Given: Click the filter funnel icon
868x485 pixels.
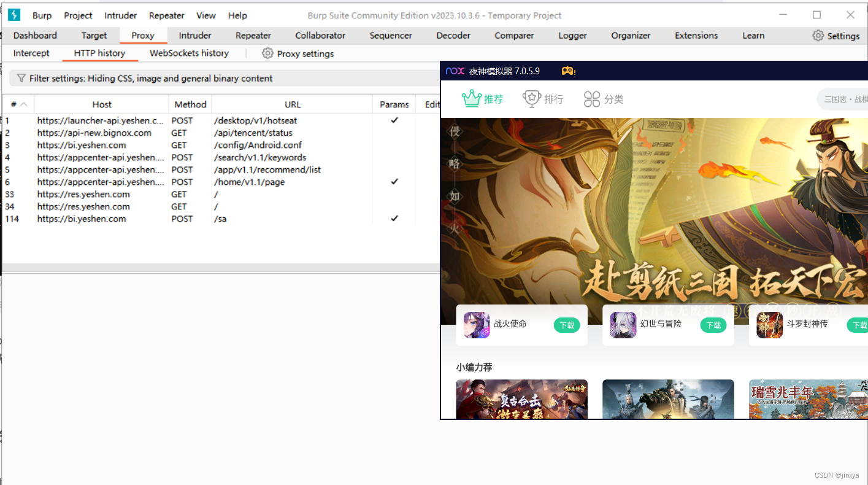Looking at the screenshot, I should click(21, 78).
